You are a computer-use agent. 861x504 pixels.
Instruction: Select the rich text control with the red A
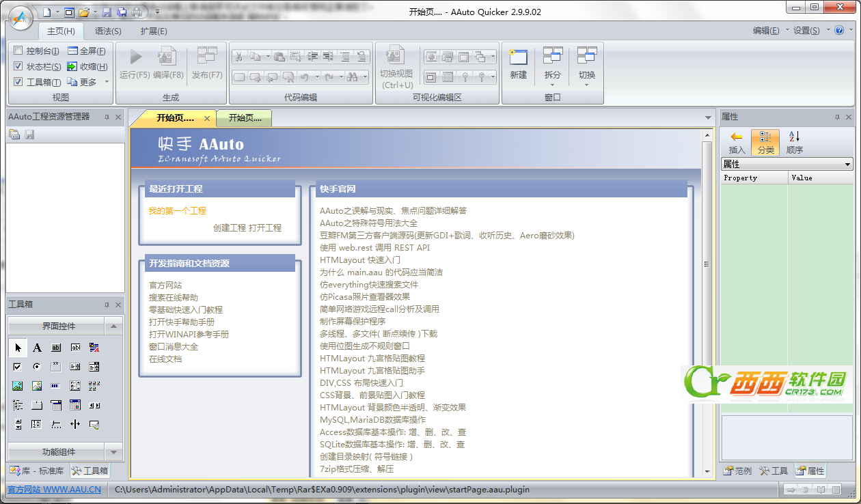[94, 348]
